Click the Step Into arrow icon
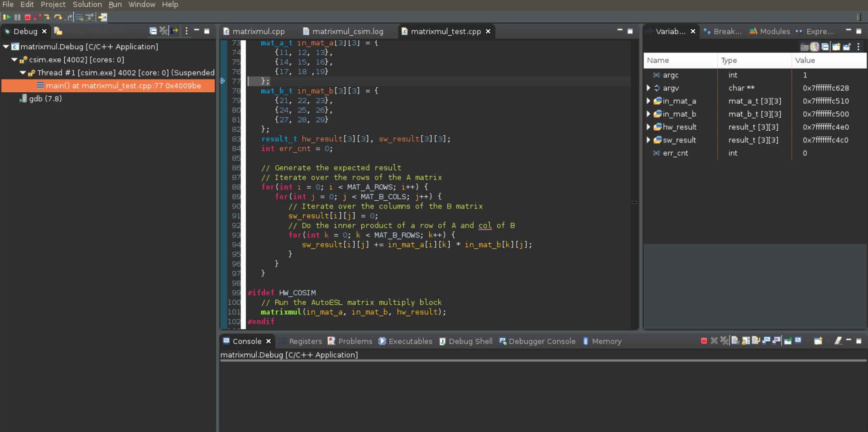The image size is (868, 432). (x=47, y=17)
